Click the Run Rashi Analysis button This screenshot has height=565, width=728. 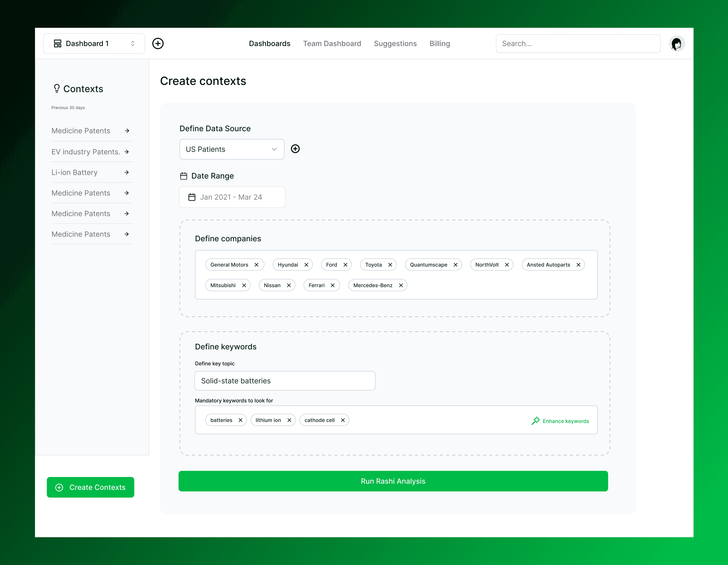click(x=393, y=481)
